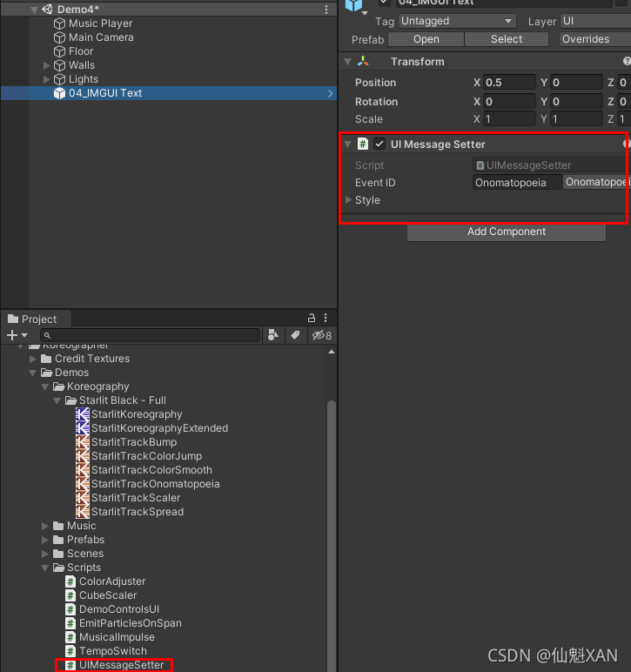
Task: Collapse the Demos folder
Action: click(32, 373)
